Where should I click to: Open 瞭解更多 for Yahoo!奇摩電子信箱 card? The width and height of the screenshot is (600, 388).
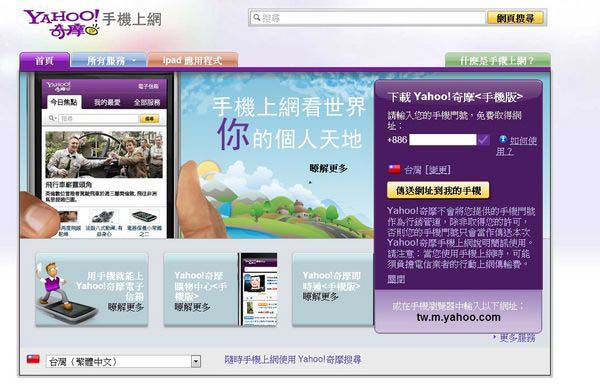pyautogui.click(x=126, y=306)
